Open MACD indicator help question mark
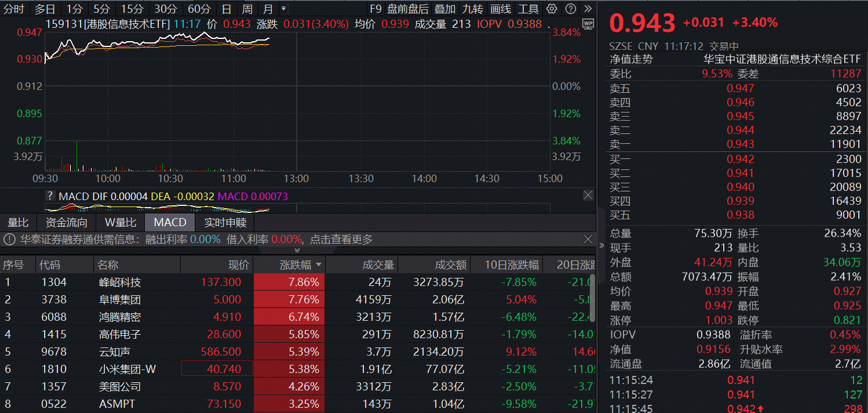Image resolution: width=868 pixels, height=413 pixels. click(x=50, y=196)
